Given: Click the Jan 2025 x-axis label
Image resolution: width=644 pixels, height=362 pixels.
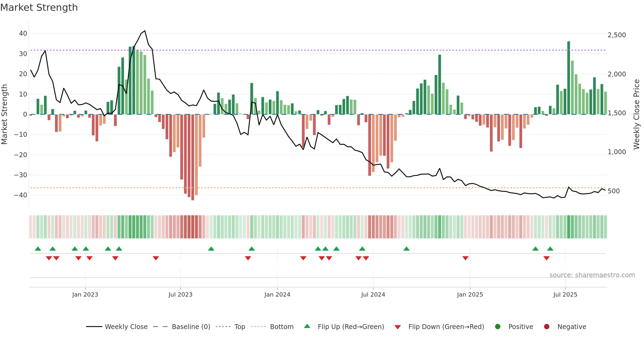Looking at the screenshot, I should click(x=470, y=294).
